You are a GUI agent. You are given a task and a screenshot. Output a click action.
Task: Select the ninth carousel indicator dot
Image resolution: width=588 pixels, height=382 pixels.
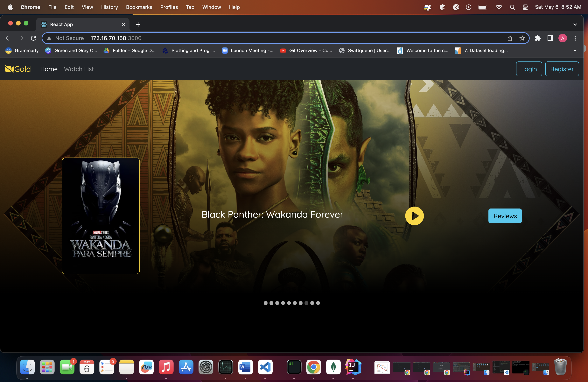[312, 303]
